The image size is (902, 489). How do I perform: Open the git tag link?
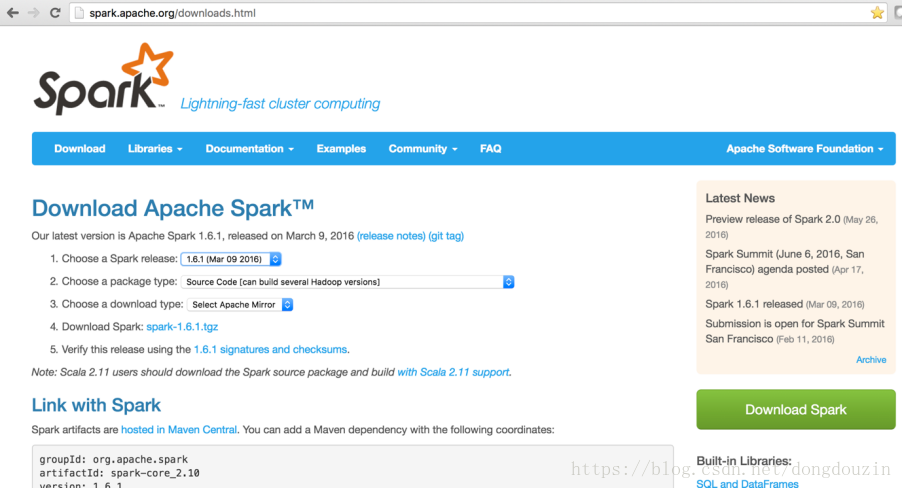446,236
